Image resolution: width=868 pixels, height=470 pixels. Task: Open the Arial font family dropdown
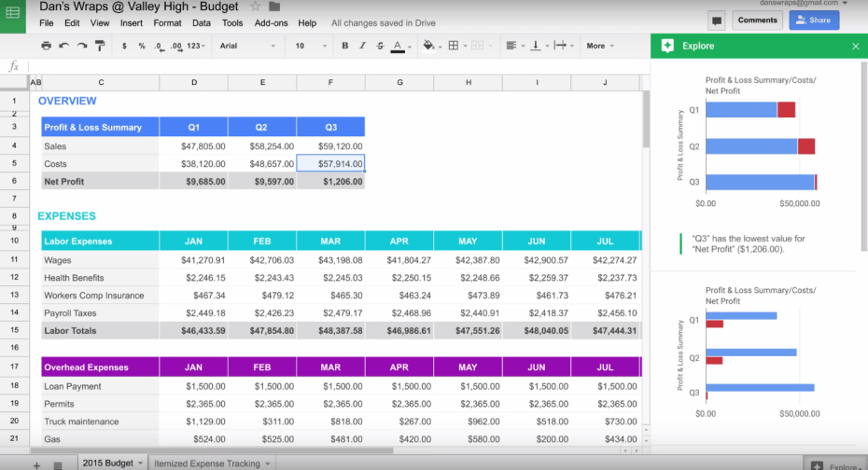247,46
